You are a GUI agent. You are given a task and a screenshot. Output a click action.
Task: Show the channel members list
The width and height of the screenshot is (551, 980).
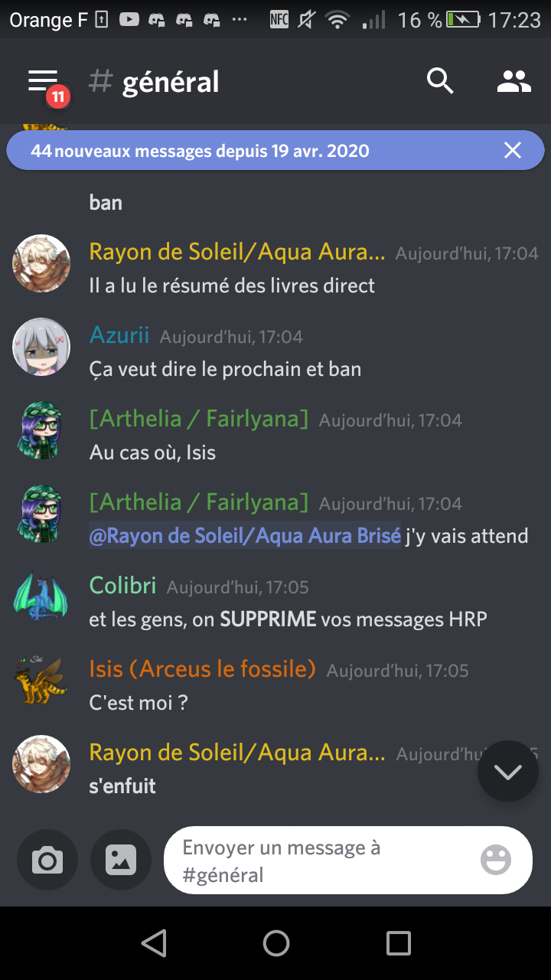514,81
